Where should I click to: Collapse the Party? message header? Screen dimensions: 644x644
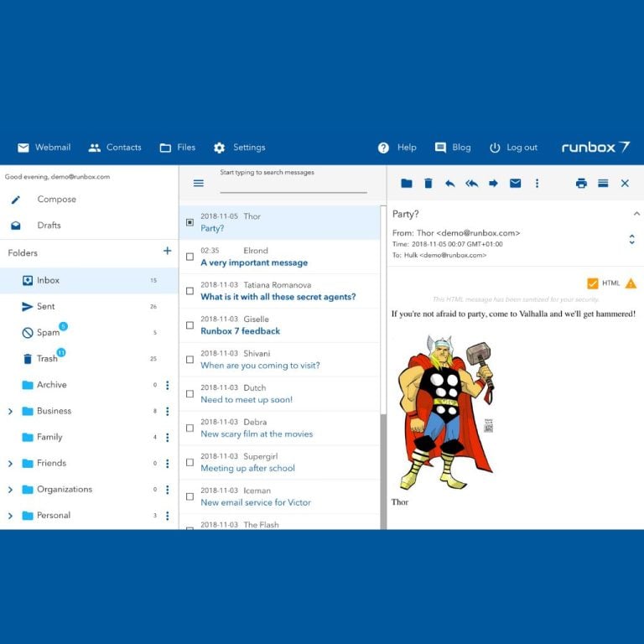pos(636,214)
